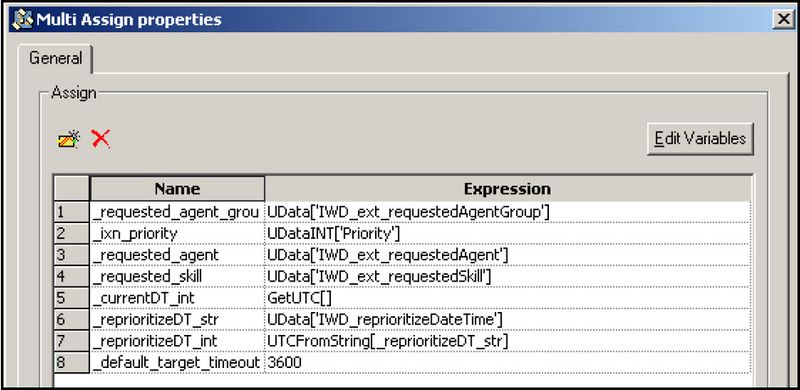Select the Name column header
The width and height of the screenshot is (800, 390).
177,189
